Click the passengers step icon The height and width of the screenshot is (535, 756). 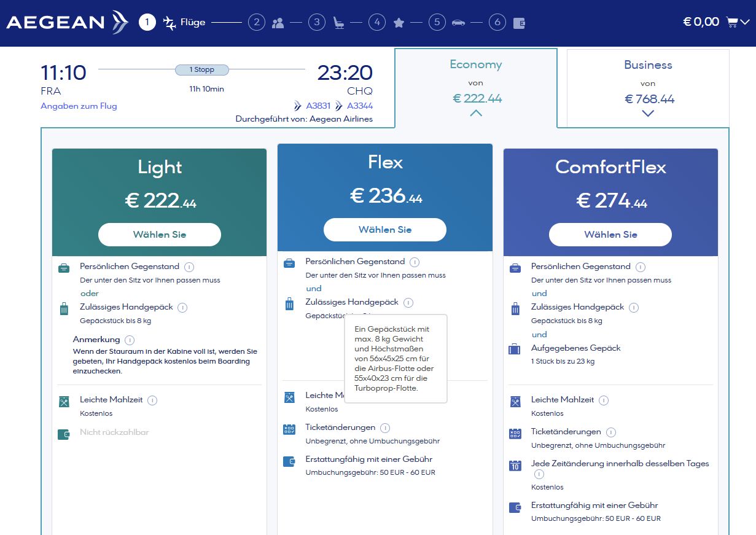pyautogui.click(x=278, y=23)
